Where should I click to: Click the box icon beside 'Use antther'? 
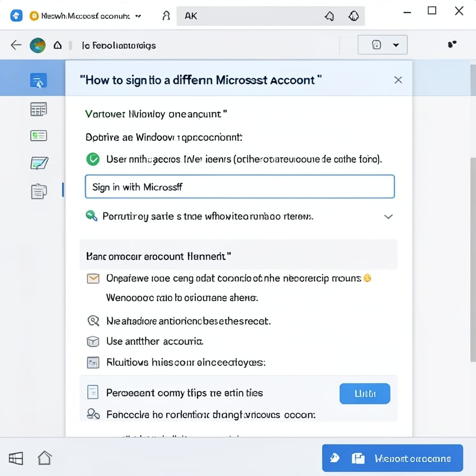(x=93, y=342)
